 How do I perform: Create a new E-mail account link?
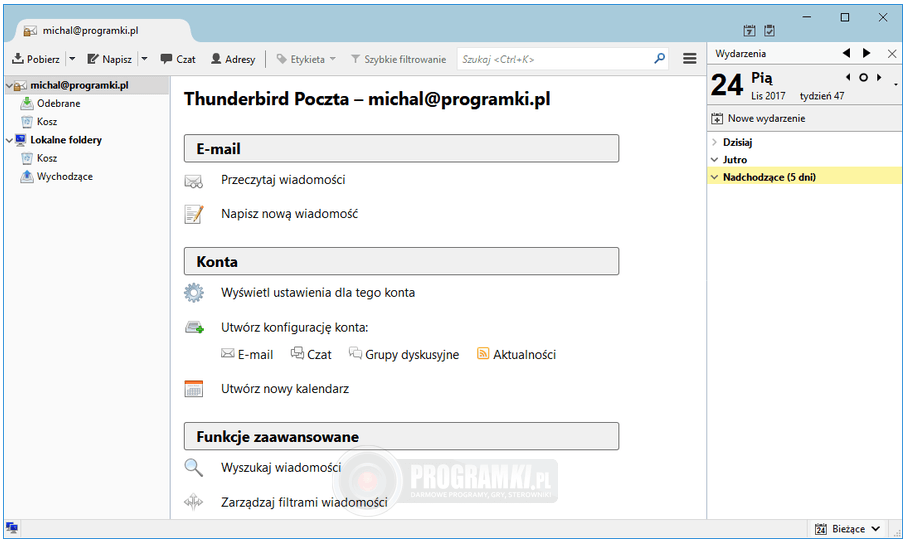[x=247, y=354]
